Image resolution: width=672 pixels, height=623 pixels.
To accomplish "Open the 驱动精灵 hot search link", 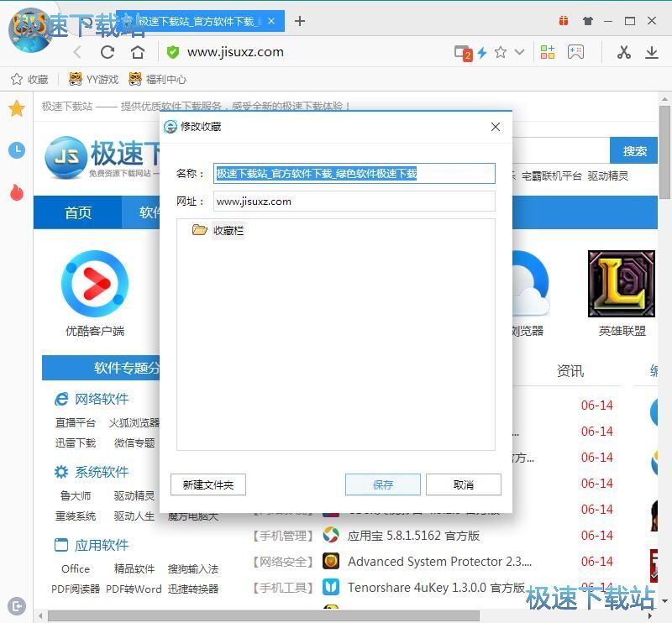I will [607, 175].
